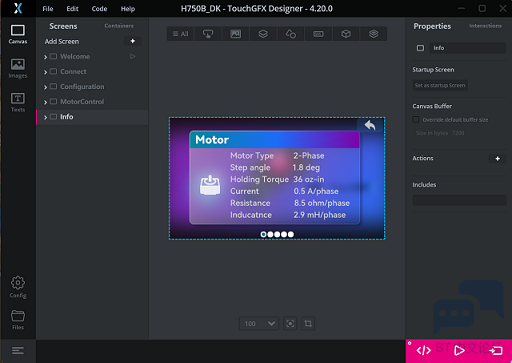Click the plus icon next to Actions
The width and height of the screenshot is (512, 363).
[498, 158]
